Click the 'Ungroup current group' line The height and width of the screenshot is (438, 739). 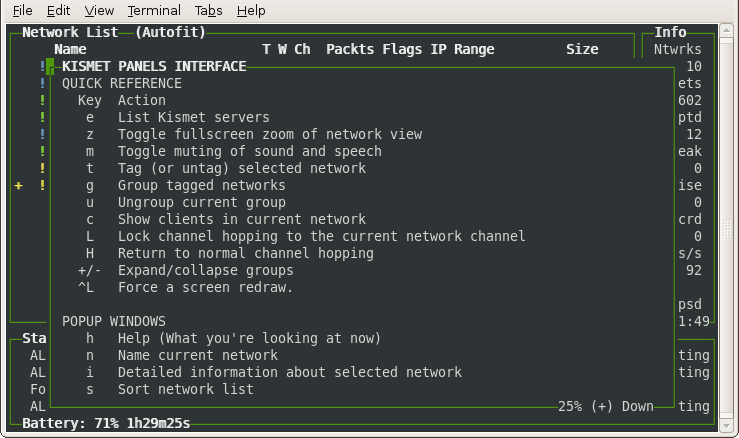(x=202, y=202)
